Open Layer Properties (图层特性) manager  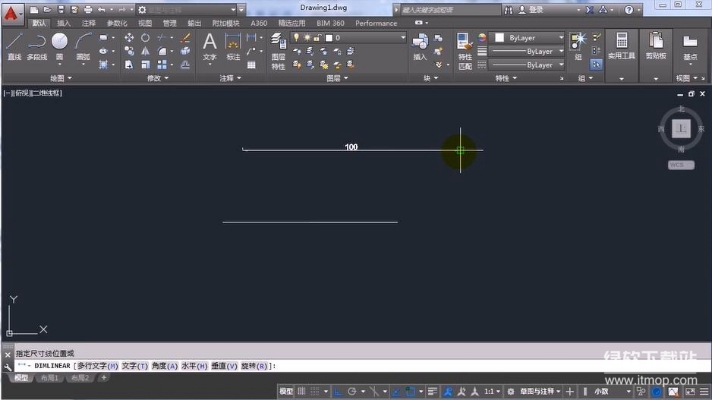click(278, 51)
